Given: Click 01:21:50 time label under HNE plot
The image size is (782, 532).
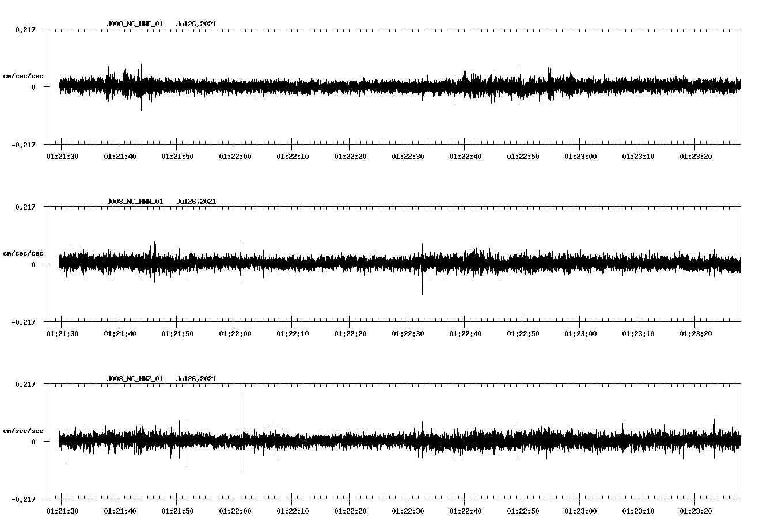Looking at the screenshot, I should pyautogui.click(x=177, y=156).
